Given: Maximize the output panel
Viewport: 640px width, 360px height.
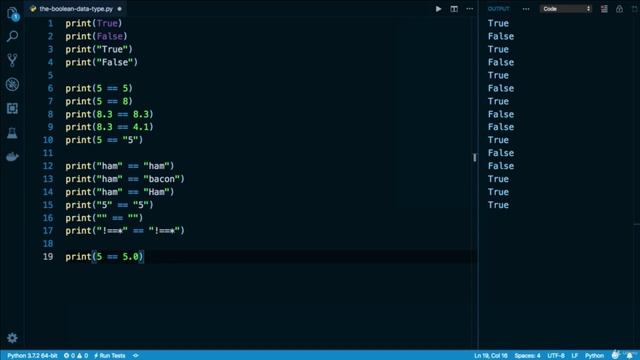Looking at the screenshot, I should coord(635,9).
